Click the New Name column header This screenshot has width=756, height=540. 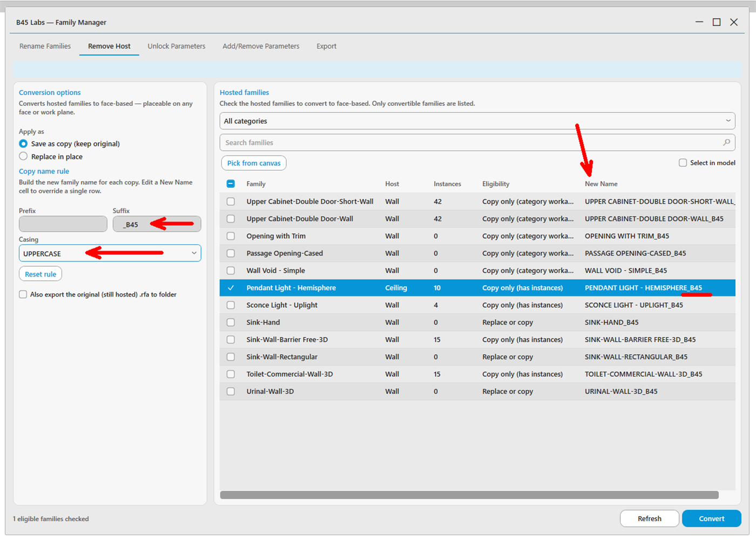601,184
